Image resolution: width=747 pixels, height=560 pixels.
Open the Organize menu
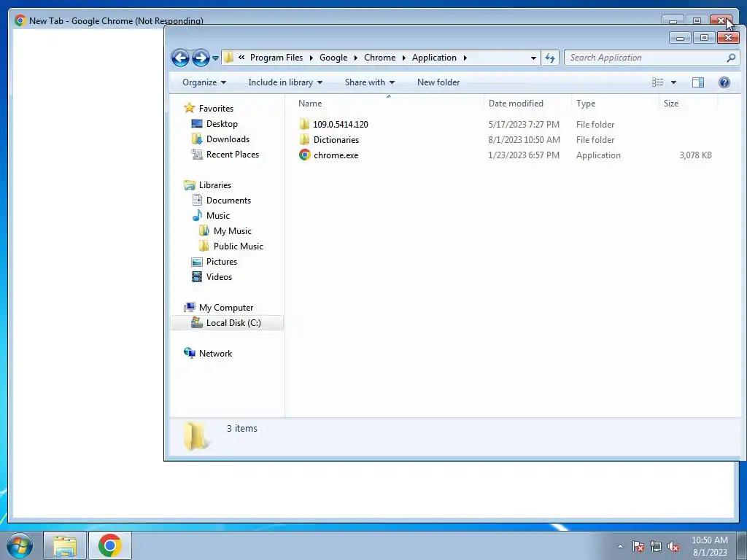[x=204, y=82]
